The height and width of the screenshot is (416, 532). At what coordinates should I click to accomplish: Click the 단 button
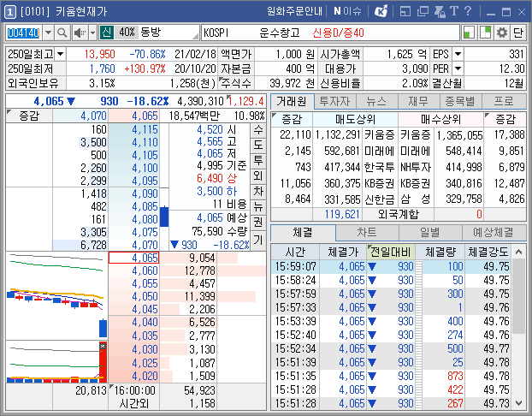click(x=518, y=33)
